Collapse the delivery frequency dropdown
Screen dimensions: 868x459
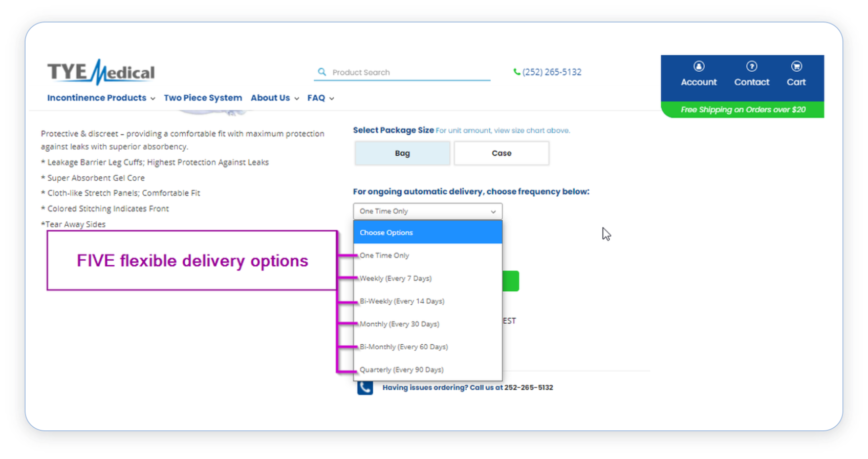[427, 211]
